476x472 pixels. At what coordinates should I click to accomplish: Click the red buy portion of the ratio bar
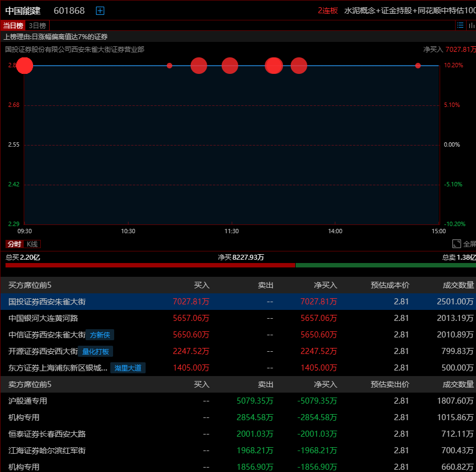point(150,265)
